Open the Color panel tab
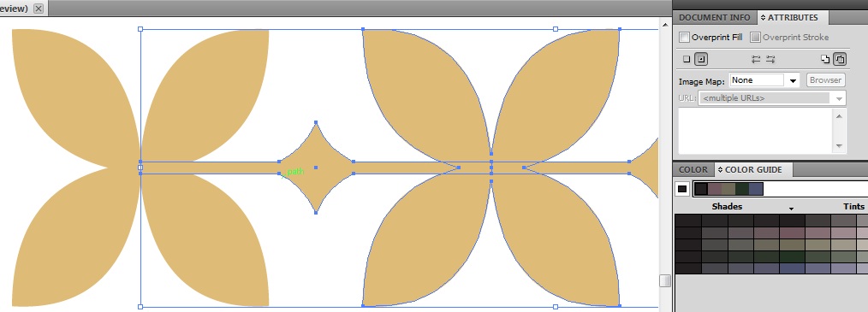This screenshot has width=868, height=312. 693,170
